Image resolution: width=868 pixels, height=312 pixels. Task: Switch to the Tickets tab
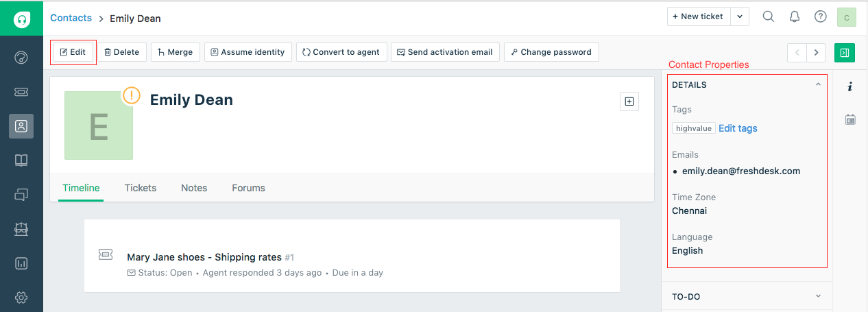click(x=141, y=188)
